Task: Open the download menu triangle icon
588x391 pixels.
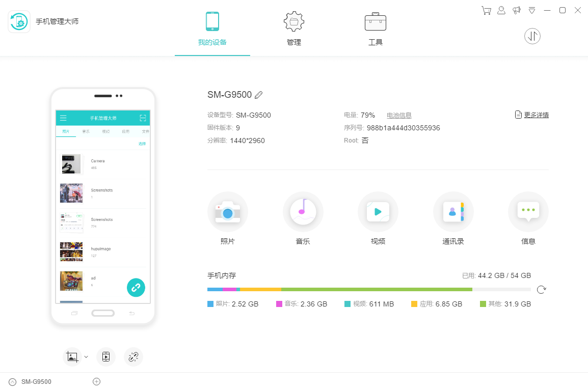Action: pyautogui.click(x=531, y=10)
